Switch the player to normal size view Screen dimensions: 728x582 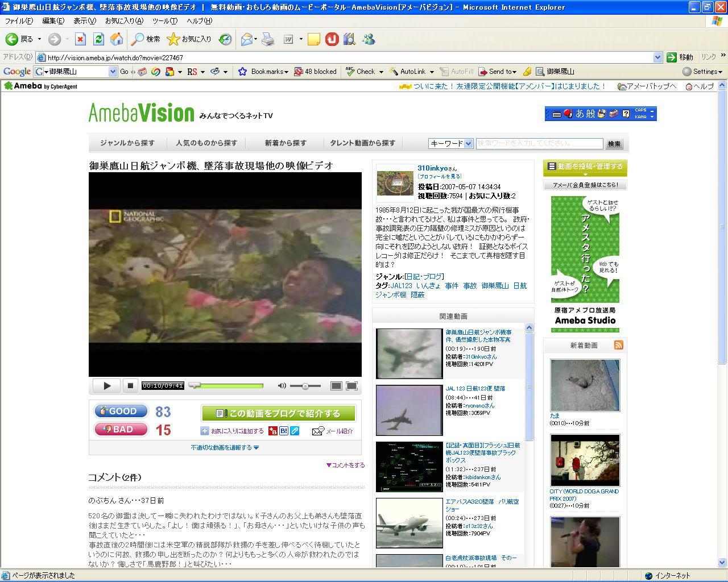point(337,386)
